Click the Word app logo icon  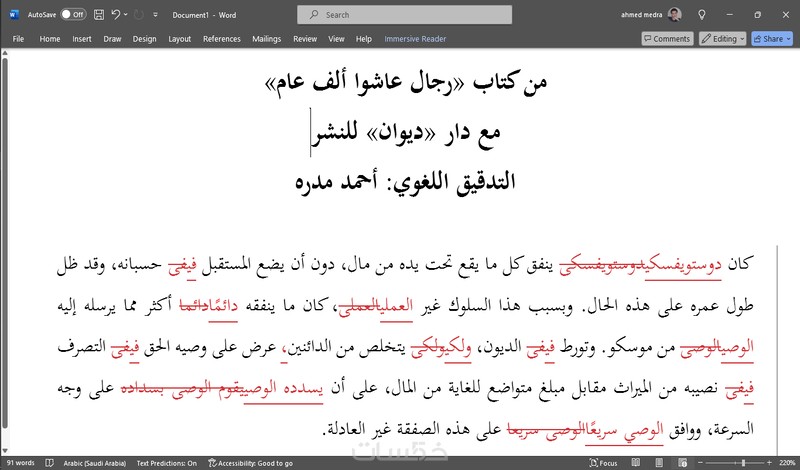(14, 15)
